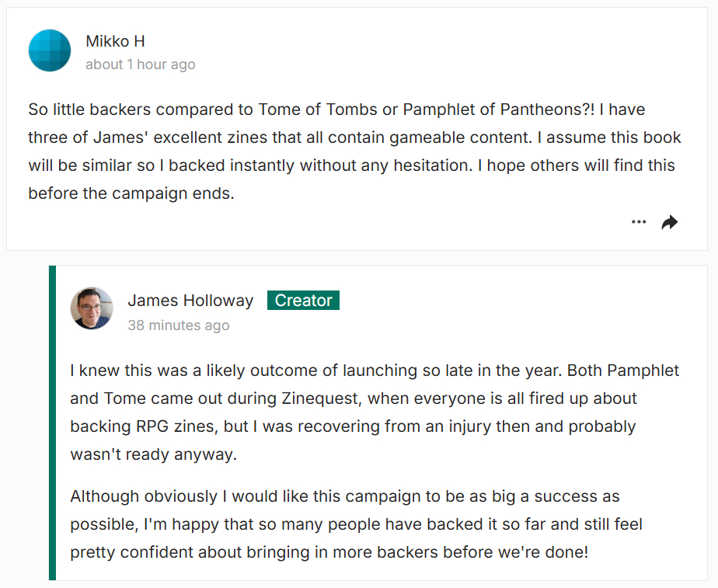Click the text "wasn't ready anyway."
This screenshot has height=588, width=718.
pos(153,454)
